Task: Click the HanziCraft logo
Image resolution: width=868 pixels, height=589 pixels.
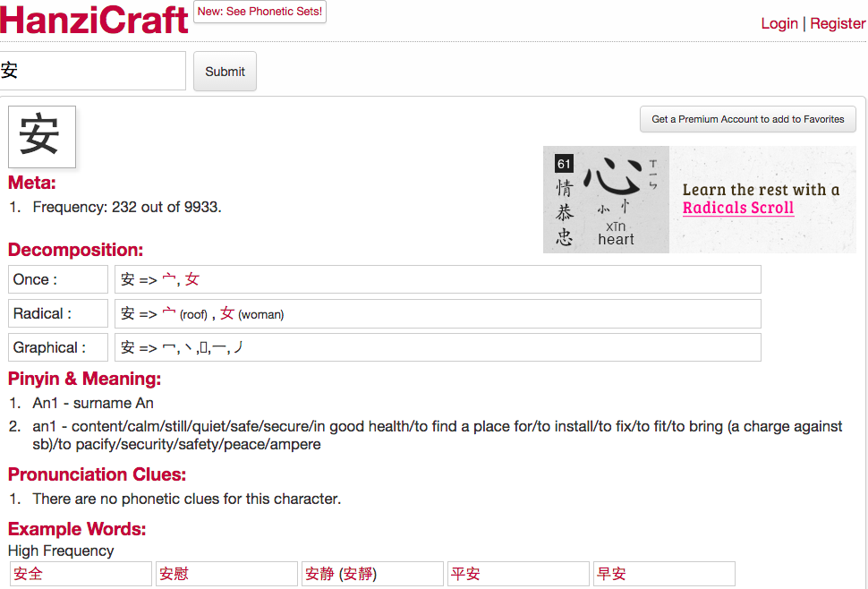Action: (x=94, y=20)
